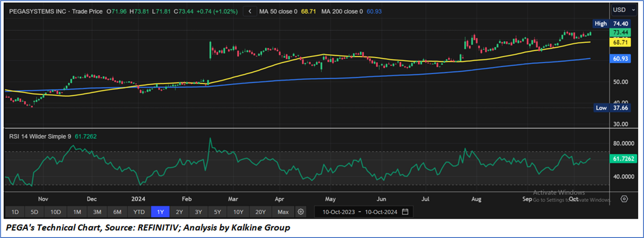Click the MA 50 close indicator label
The width and height of the screenshot is (644, 238).
(279, 11)
